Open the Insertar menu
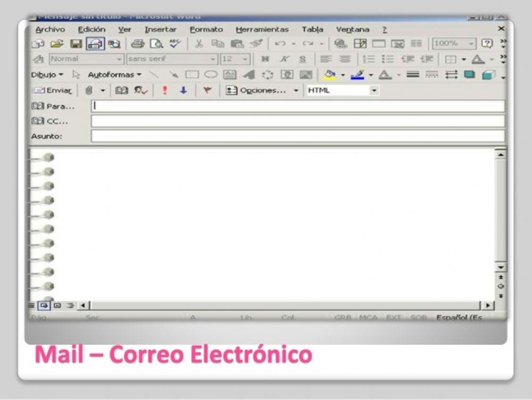 [161, 29]
